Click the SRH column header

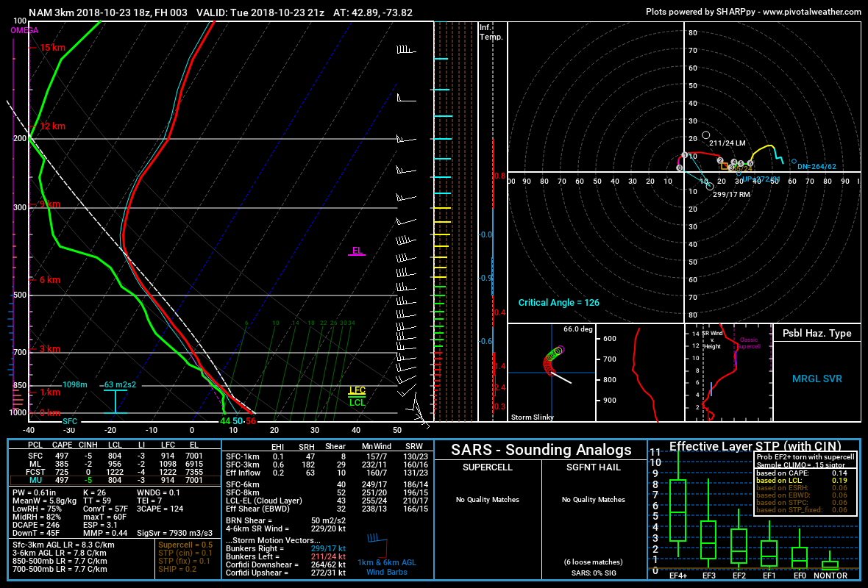[x=307, y=446]
